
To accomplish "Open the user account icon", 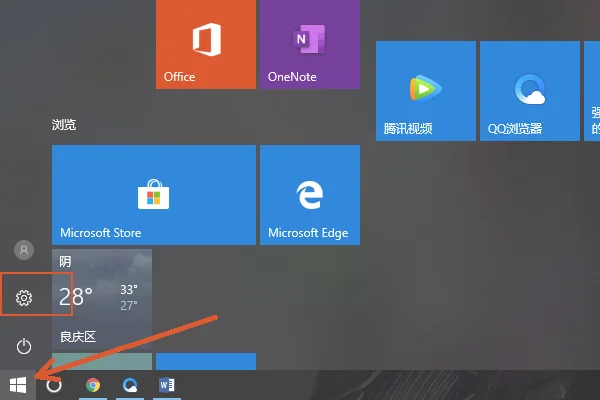I will 24,250.
